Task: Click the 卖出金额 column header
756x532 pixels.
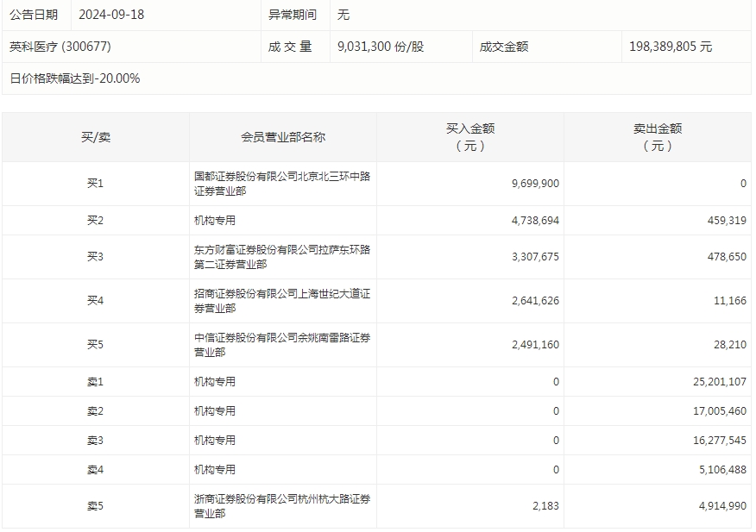Action: 658,137
